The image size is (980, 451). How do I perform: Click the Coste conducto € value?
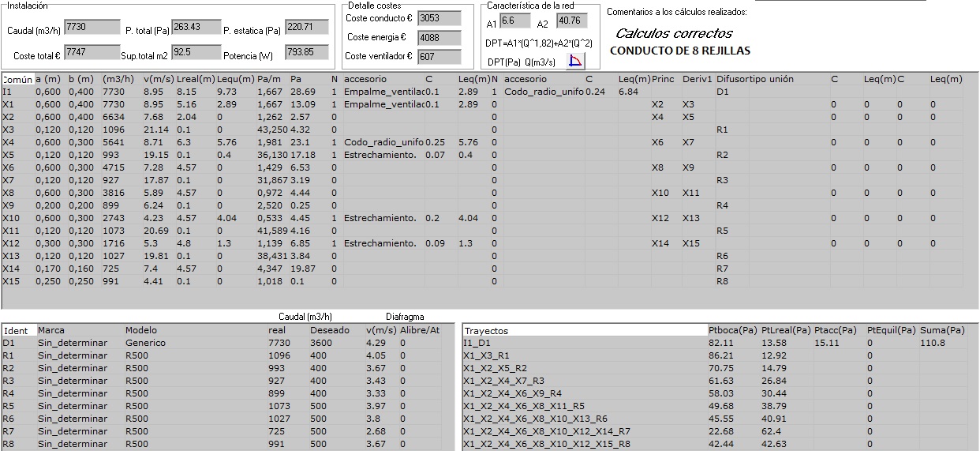[439, 18]
